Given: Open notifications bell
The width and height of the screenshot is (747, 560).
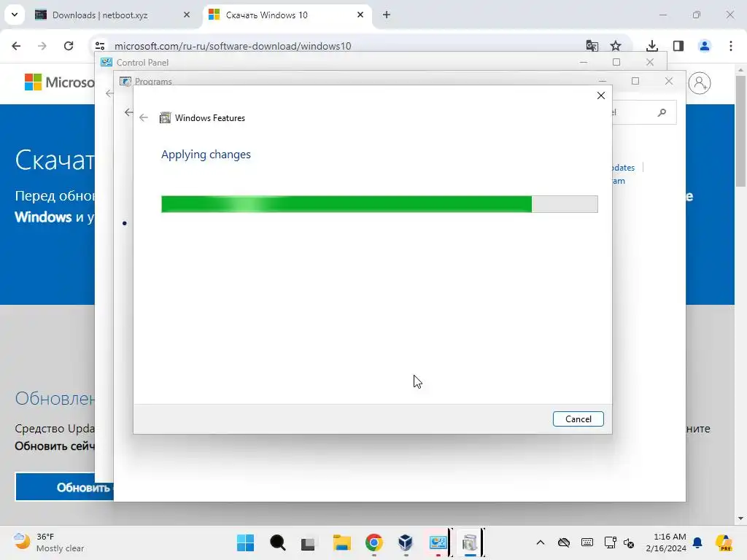Looking at the screenshot, I should click(697, 542).
